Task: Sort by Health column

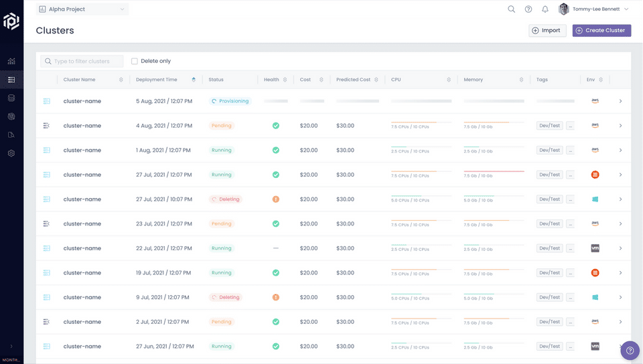Action: click(x=285, y=80)
